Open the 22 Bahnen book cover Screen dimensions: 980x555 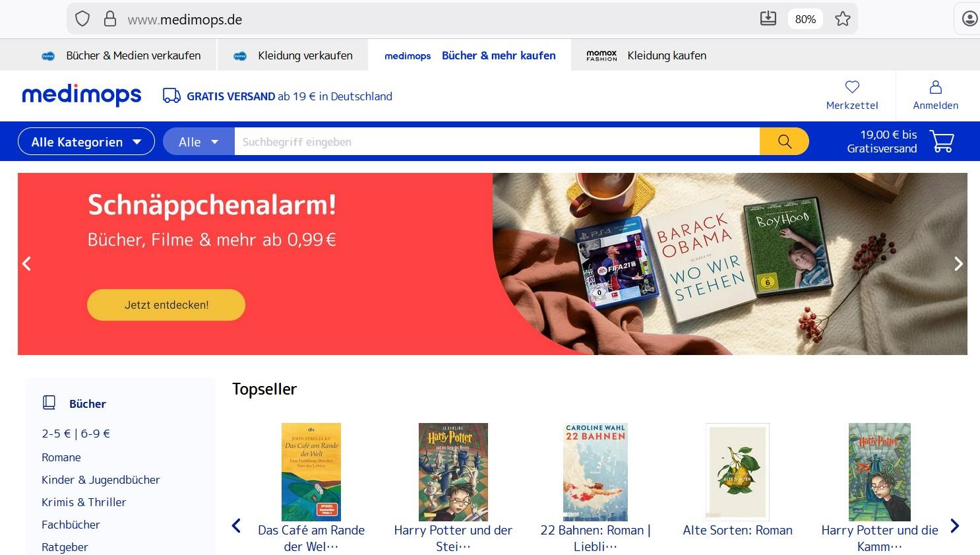(596, 472)
